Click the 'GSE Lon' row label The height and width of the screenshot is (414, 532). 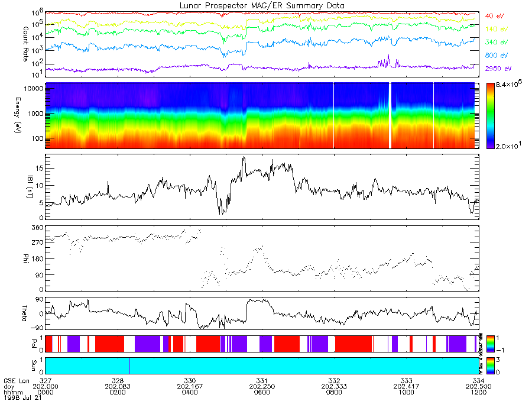point(17,381)
